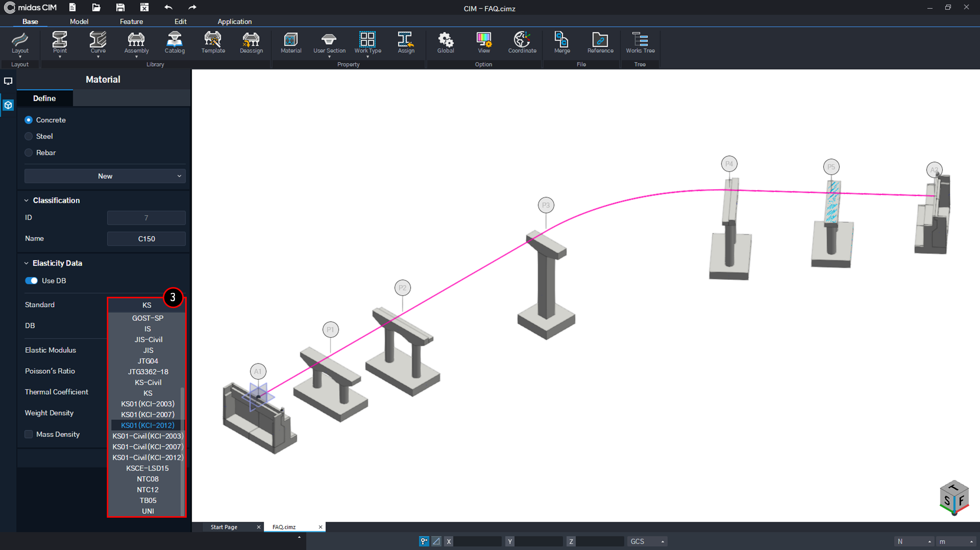Open the GCS coordinate system dropdown
This screenshot has height=550, width=980.
[x=647, y=541]
